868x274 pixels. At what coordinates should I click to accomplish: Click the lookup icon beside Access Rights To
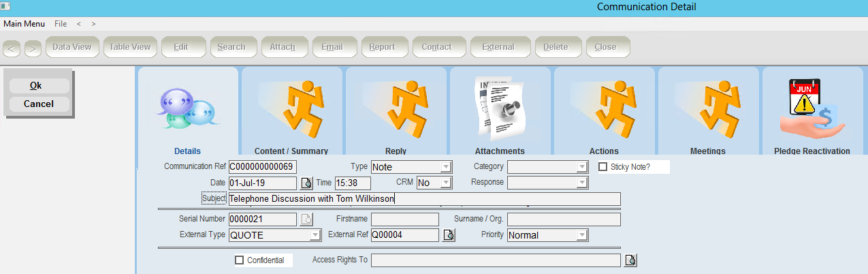630,260
